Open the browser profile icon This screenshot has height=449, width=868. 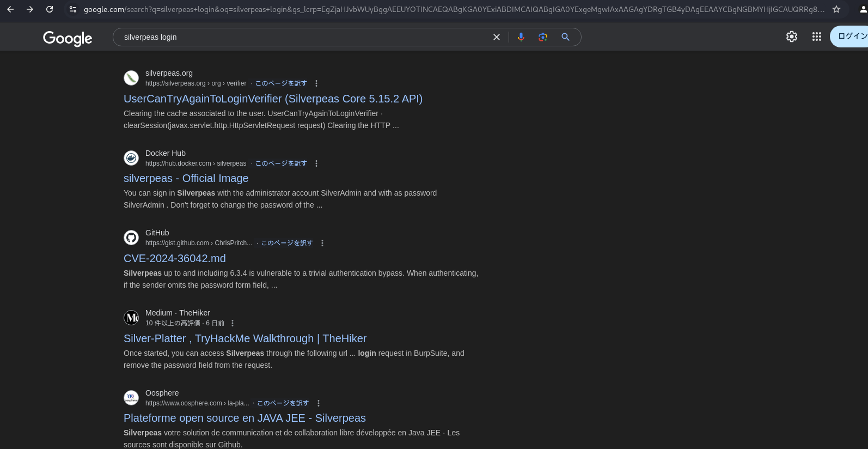(863, 9)
